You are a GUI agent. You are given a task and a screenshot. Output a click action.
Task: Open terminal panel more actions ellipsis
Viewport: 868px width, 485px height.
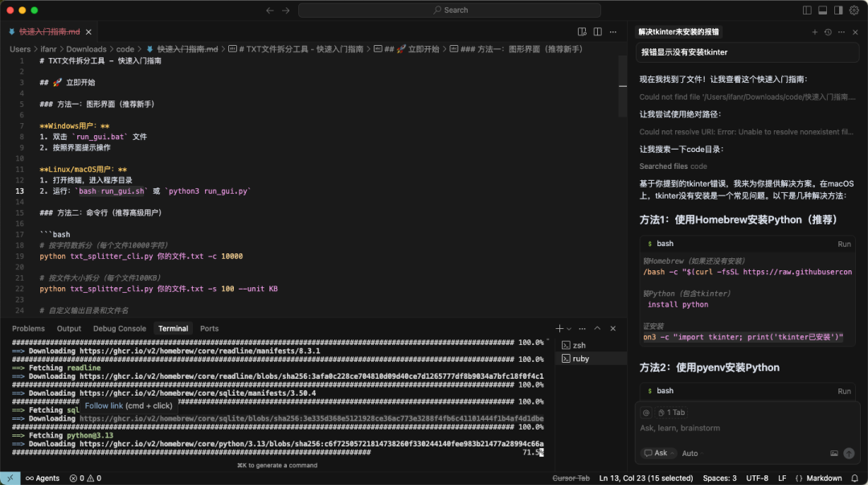583,328
